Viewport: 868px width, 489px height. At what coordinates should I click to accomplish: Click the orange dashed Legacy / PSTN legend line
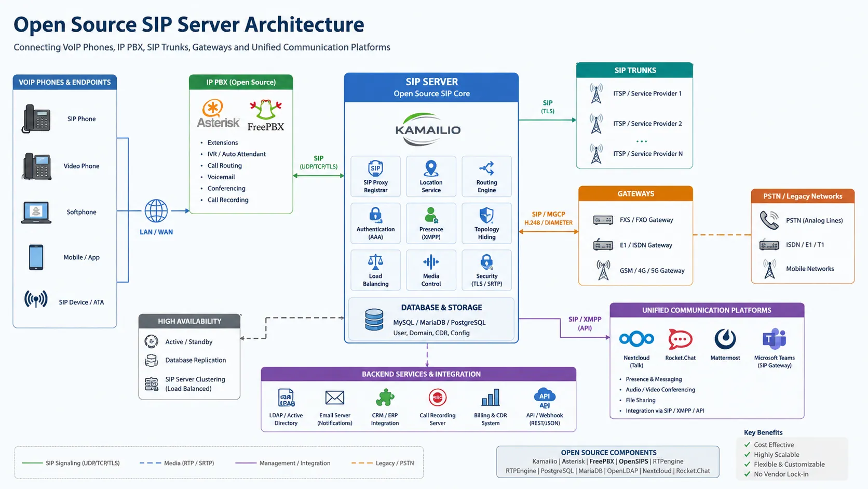pos(362,463)
